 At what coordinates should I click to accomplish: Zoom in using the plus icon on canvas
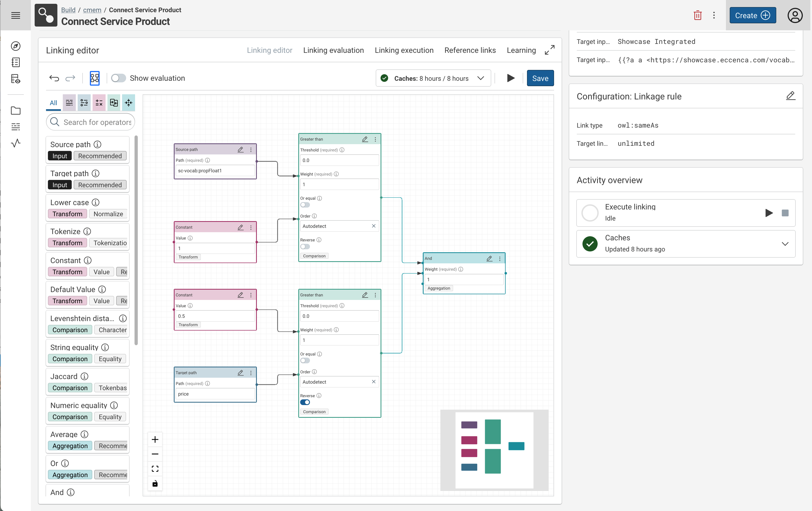[x=155, y=439]
